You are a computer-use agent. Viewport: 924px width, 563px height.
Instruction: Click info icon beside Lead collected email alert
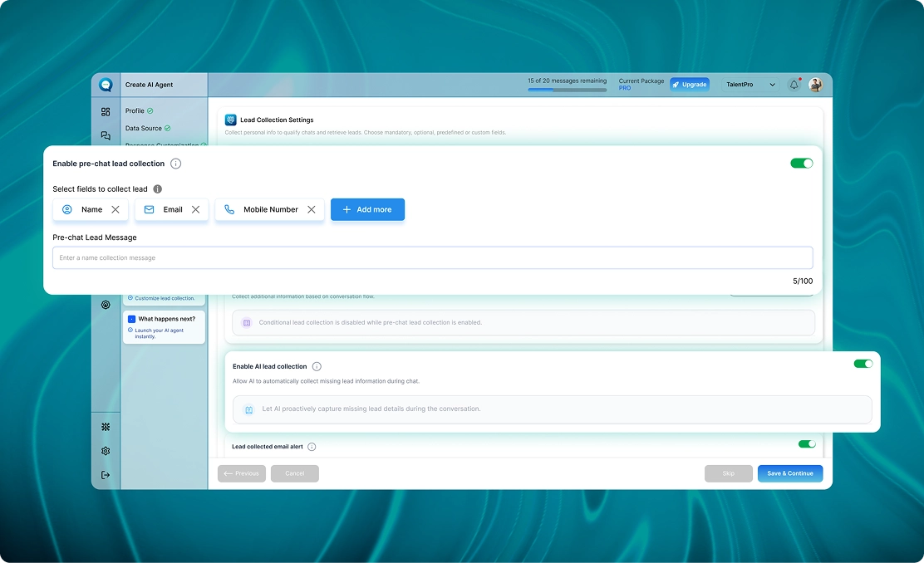coord(312,447)
